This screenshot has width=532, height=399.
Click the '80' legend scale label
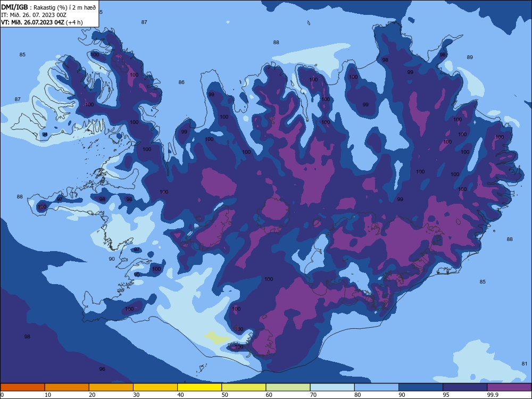tap(358, 395)
